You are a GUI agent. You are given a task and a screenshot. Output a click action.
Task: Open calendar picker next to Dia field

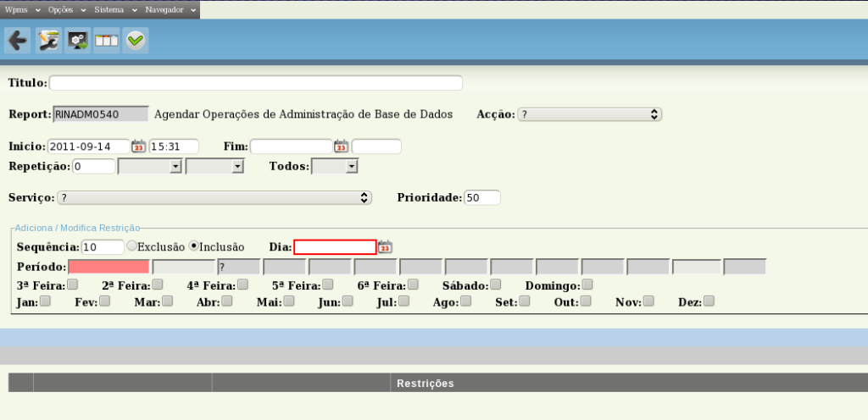[386, 247]
